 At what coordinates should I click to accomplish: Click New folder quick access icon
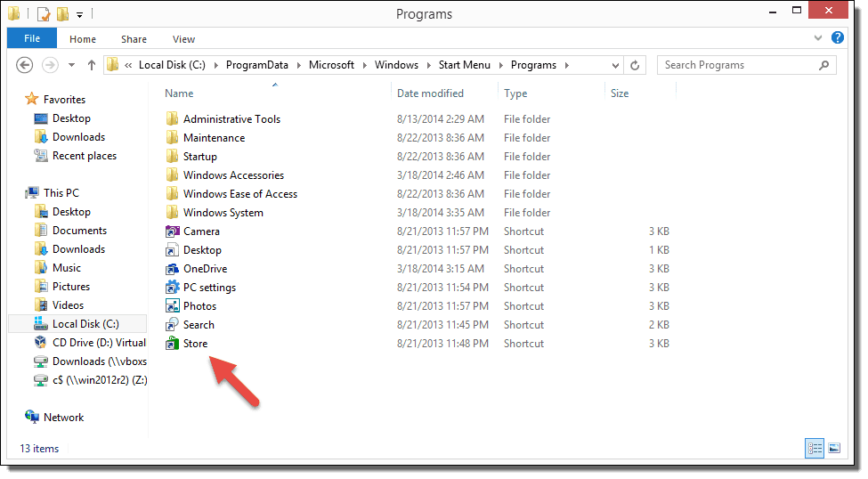tap(63, 14)
